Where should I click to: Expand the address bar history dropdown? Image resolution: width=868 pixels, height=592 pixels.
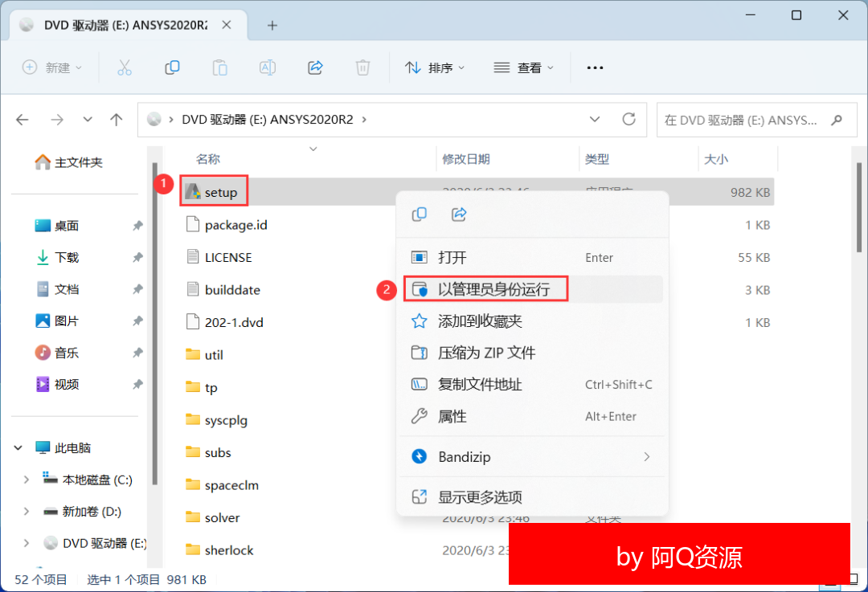[595, 120]
